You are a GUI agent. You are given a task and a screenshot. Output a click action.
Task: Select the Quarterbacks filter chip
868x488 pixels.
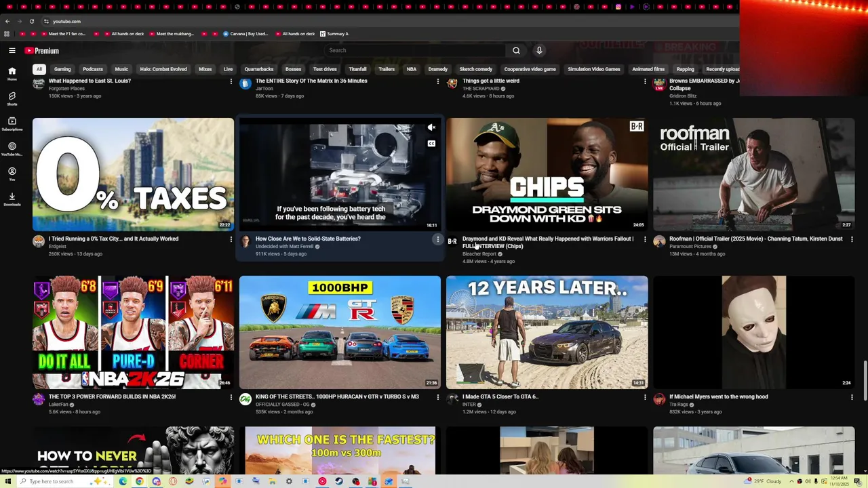pos(259,69)
